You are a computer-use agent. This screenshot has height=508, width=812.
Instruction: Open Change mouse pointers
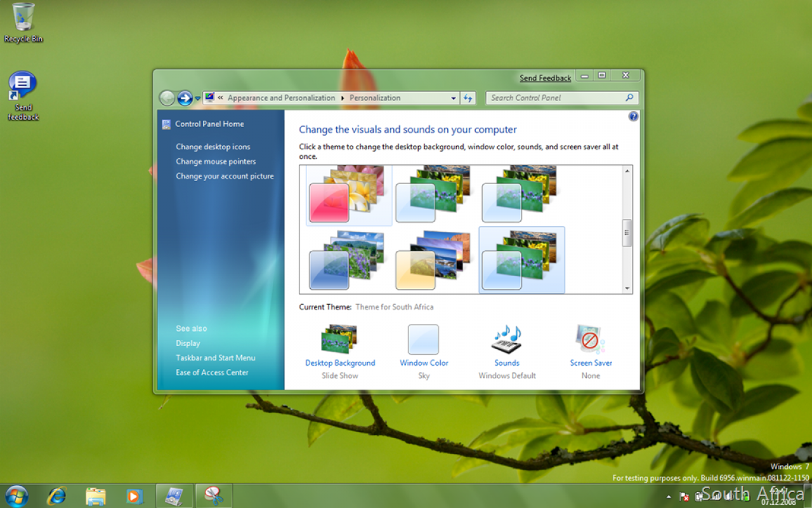pos(216,161)
